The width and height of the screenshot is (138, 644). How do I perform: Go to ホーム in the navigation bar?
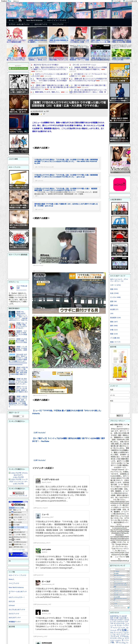click(11, 20)
